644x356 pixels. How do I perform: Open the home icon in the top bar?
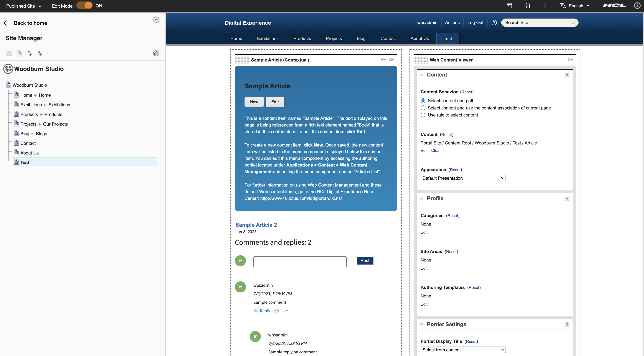tap(527, 5)
